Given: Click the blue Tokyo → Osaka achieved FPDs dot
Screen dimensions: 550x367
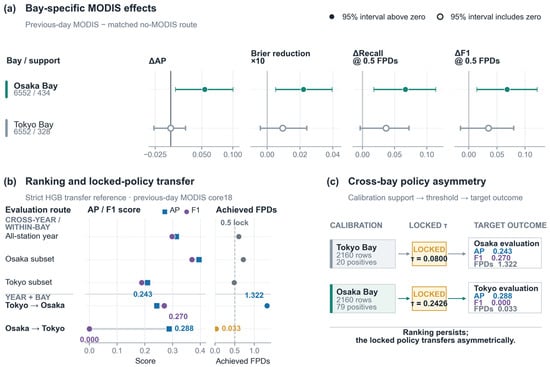Looking at the screenshot, I should tap(267, 306).
